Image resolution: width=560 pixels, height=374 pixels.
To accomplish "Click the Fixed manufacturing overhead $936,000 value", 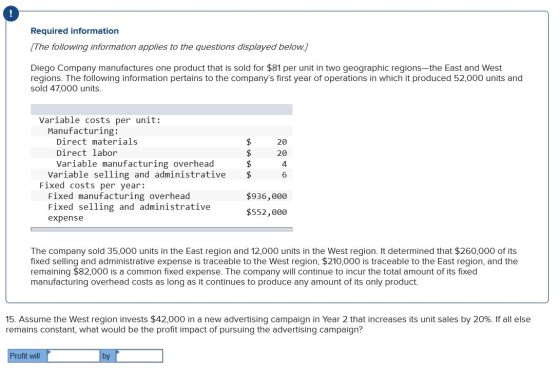I will click(x=266, y=196).
